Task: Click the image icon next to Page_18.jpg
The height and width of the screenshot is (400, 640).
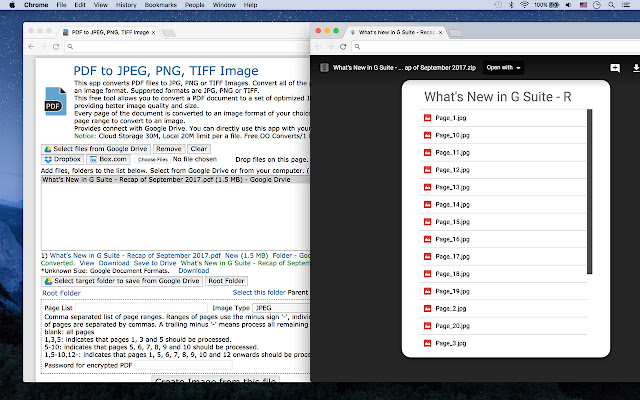Action: click(427, 274)
